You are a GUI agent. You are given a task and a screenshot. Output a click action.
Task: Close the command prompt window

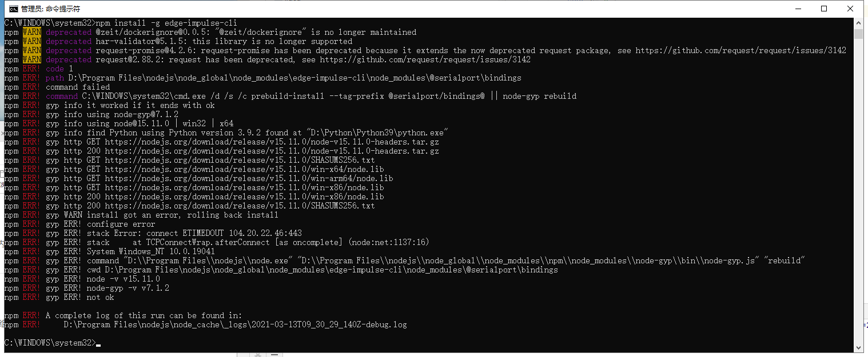tap(850, 9)
